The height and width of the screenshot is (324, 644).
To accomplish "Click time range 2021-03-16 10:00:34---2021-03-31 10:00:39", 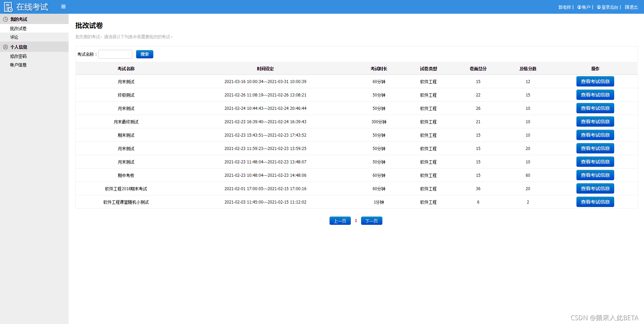I will coord(265,82).
